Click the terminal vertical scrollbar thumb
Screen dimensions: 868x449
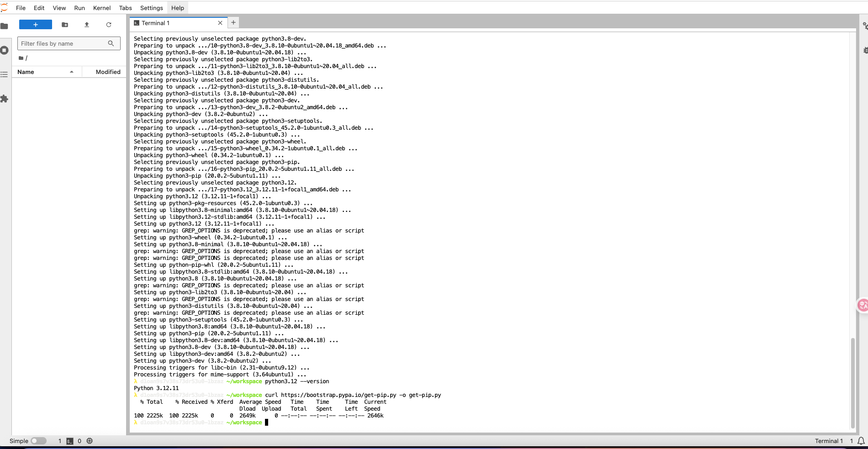click(852, 383)
